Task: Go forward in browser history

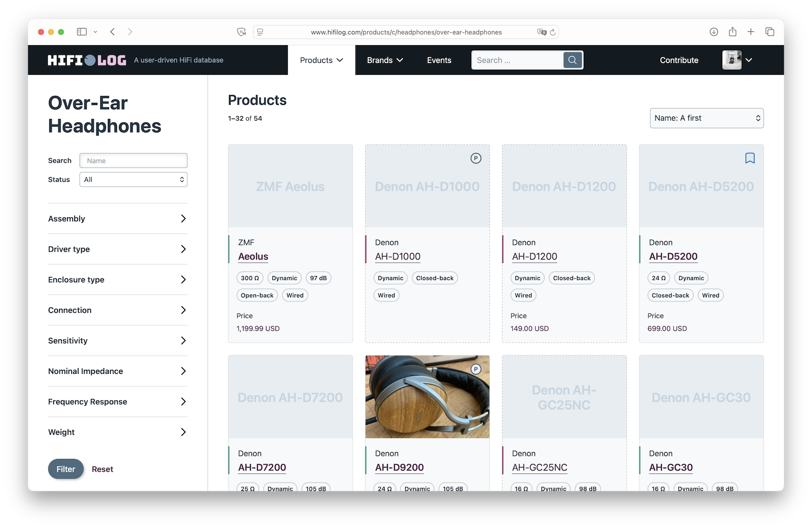Action: tap(130, 32)
